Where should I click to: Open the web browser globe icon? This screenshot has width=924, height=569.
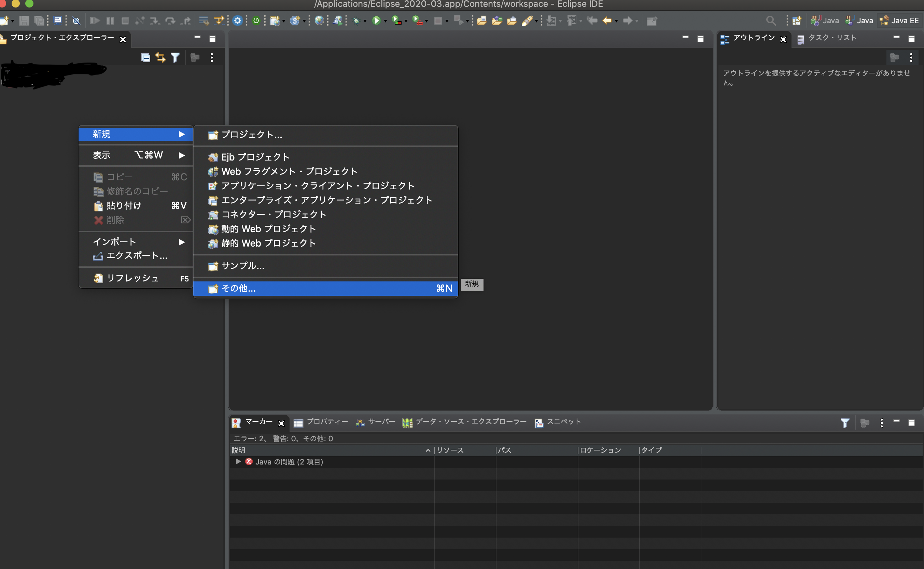(319, 20)
